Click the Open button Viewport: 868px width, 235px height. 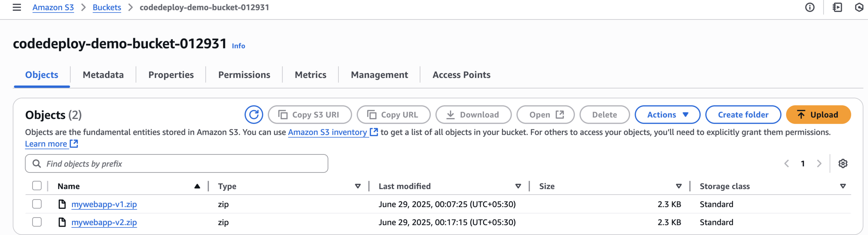(545, 115)
